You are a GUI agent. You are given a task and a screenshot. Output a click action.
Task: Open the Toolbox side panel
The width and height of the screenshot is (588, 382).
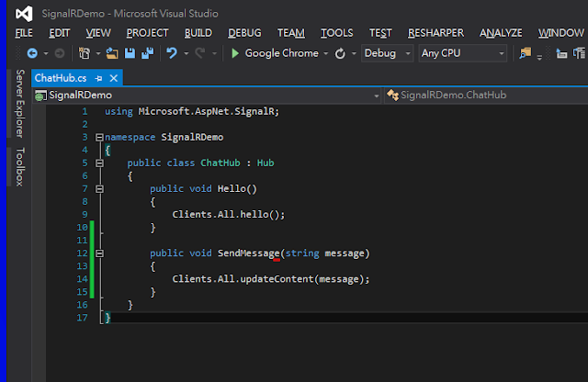click(x=19, y=167)
